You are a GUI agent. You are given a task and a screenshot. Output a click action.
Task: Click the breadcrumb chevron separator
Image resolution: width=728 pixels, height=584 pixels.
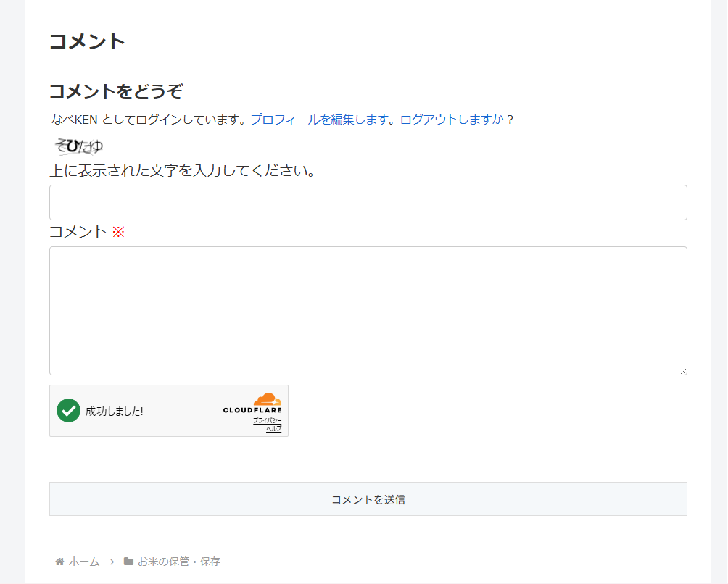[112, 562]
